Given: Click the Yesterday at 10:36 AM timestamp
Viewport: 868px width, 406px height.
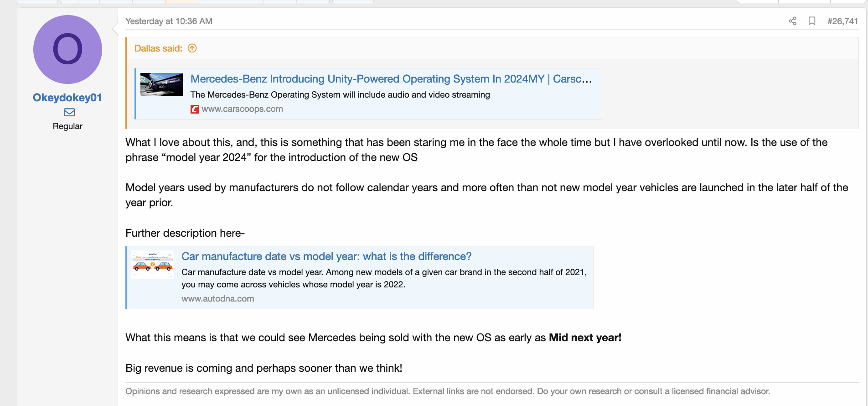Looking at the screenshot, I should [169, 21].
